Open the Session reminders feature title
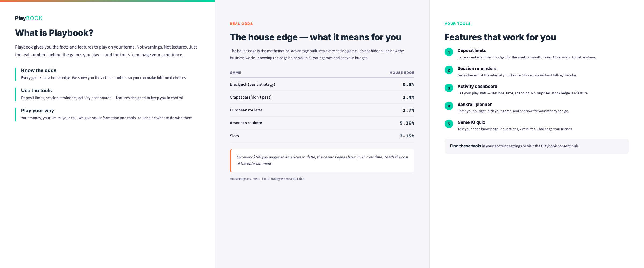644x268 pixels. (x=477, y=68)
